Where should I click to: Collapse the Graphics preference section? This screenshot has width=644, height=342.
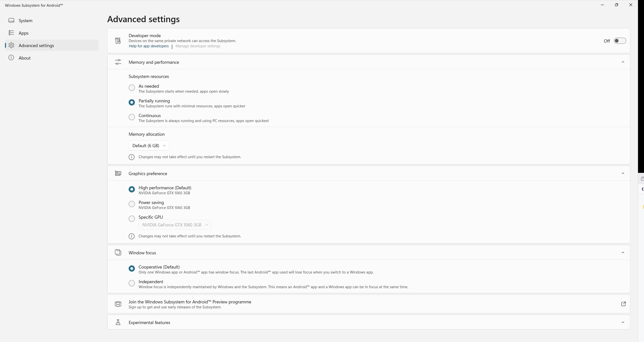pos(623,173)
